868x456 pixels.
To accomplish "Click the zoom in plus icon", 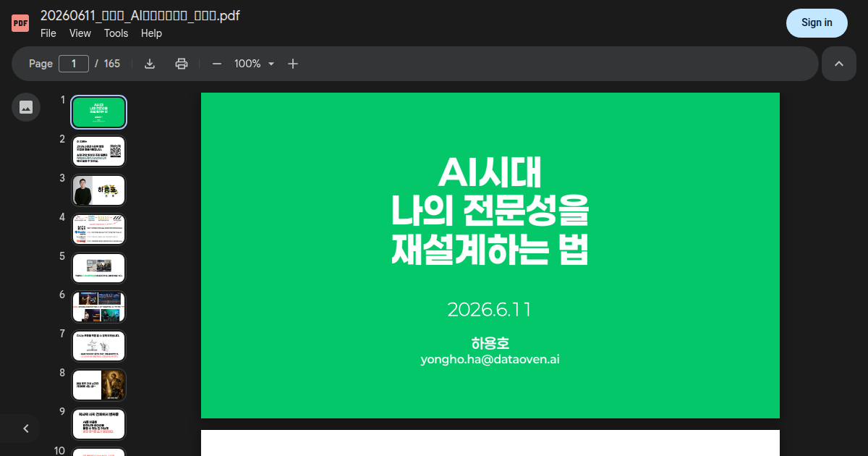I will [293, 64].
